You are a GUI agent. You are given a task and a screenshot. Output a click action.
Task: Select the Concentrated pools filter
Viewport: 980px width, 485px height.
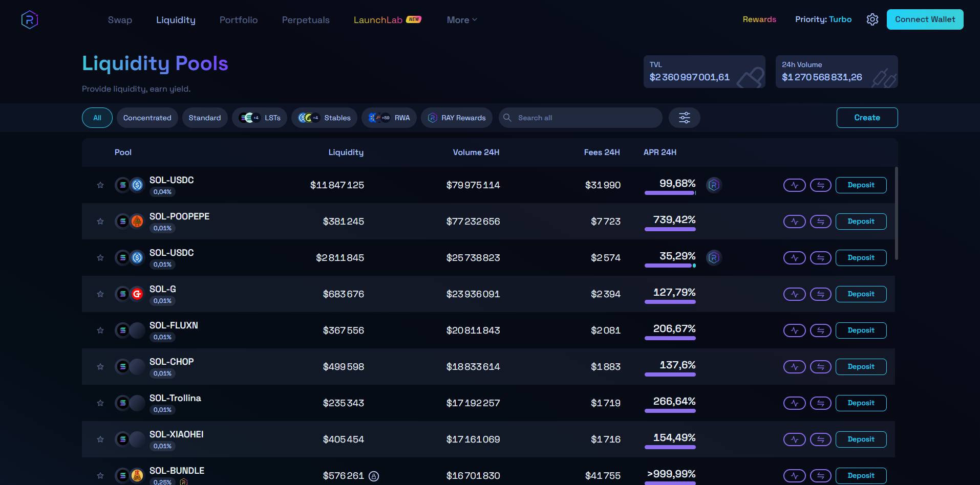(147, 118)
